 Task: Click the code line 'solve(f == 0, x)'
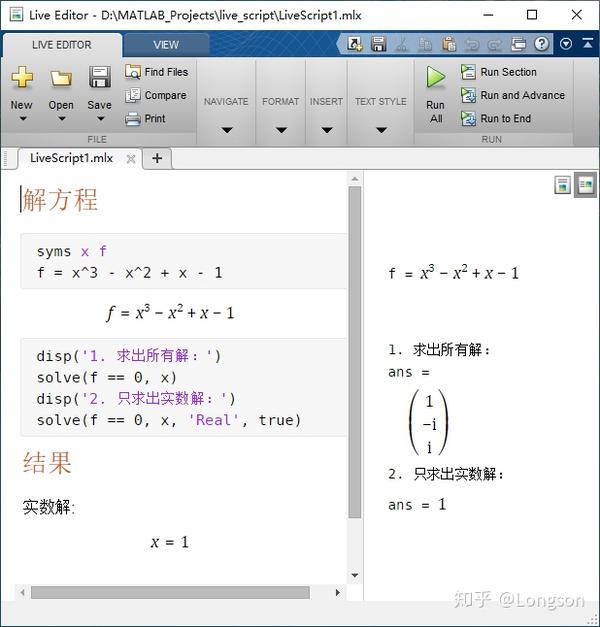click(x=106, y=377)
